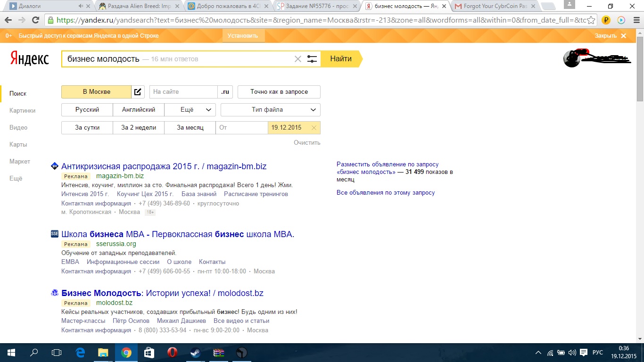Open Картинки in the left sidebar

click(x=22, y=111)
